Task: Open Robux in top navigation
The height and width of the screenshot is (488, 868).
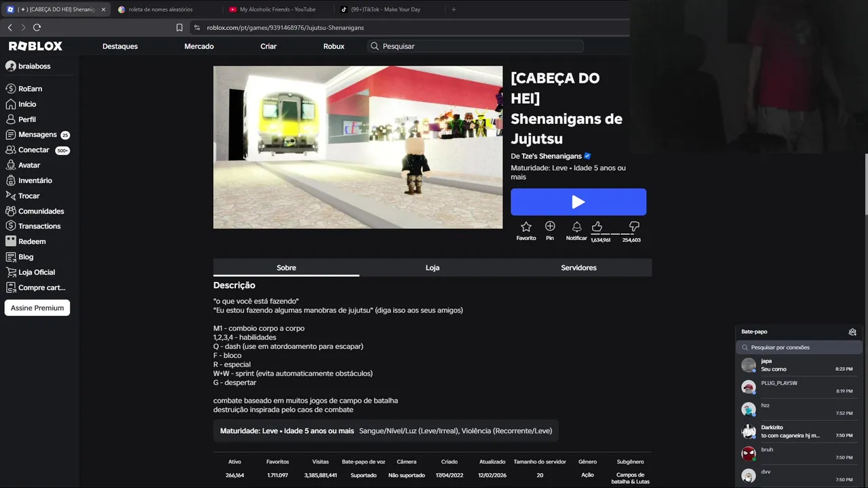Action: (334, 46)
